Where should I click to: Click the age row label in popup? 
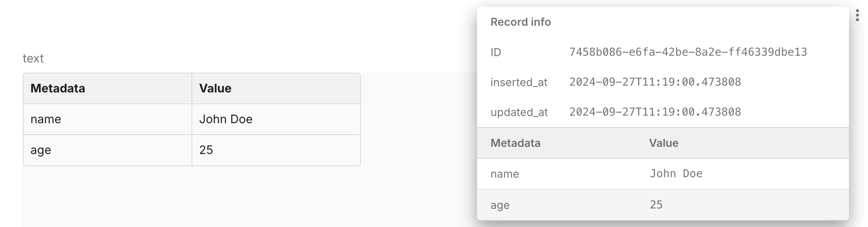pos(500,205)
